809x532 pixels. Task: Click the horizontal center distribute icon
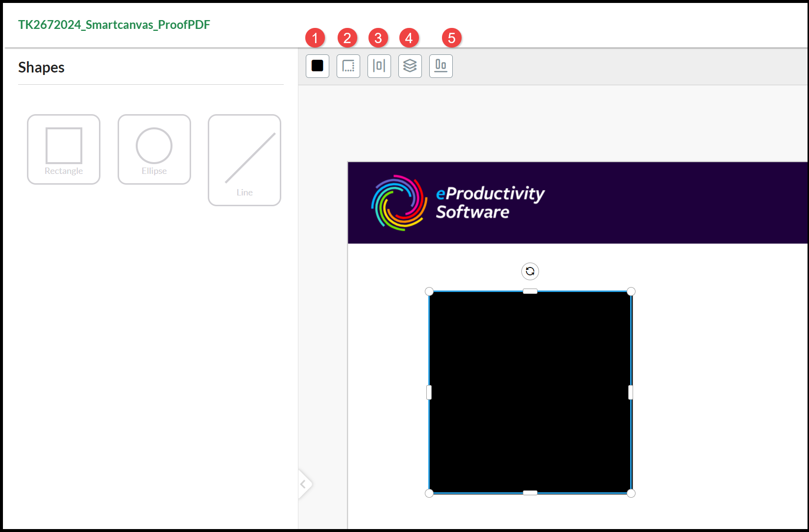point(379,66)
